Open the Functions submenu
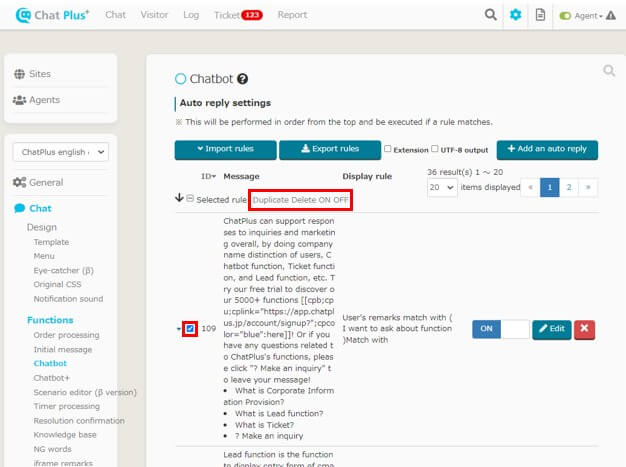 click(x=50, y=320)
